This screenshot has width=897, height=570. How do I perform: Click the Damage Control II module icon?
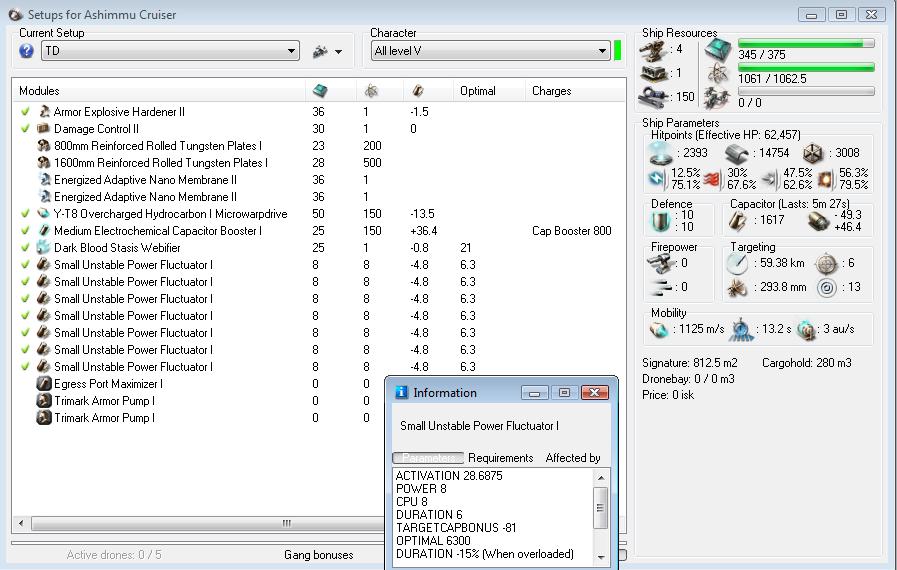coord(44,129)
